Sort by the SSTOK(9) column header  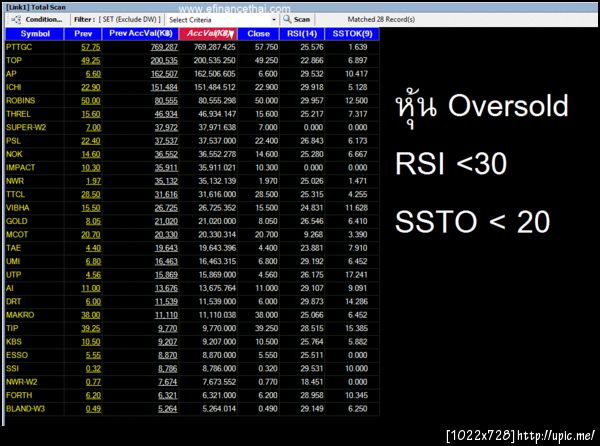tap(352, 34)
